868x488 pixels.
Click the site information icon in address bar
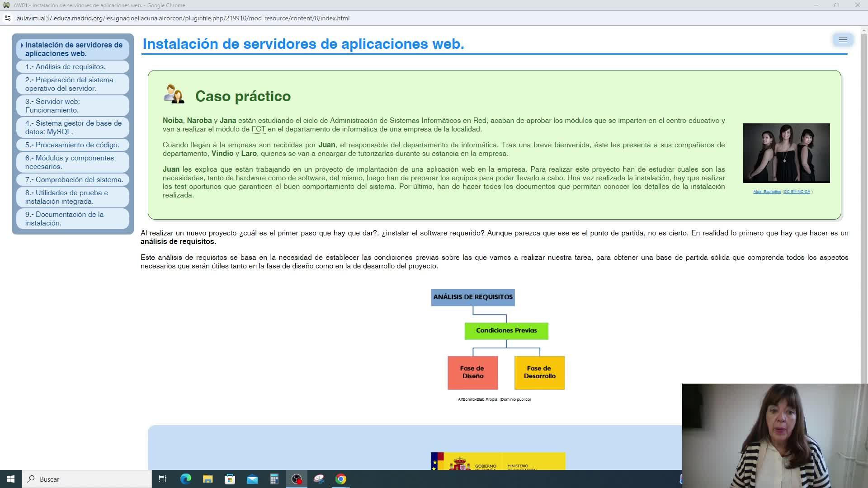[x=7, y=18]
